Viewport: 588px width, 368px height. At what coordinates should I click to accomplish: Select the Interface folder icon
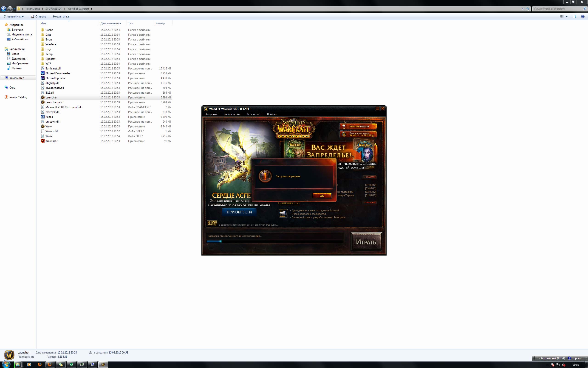tap(42, 44)
